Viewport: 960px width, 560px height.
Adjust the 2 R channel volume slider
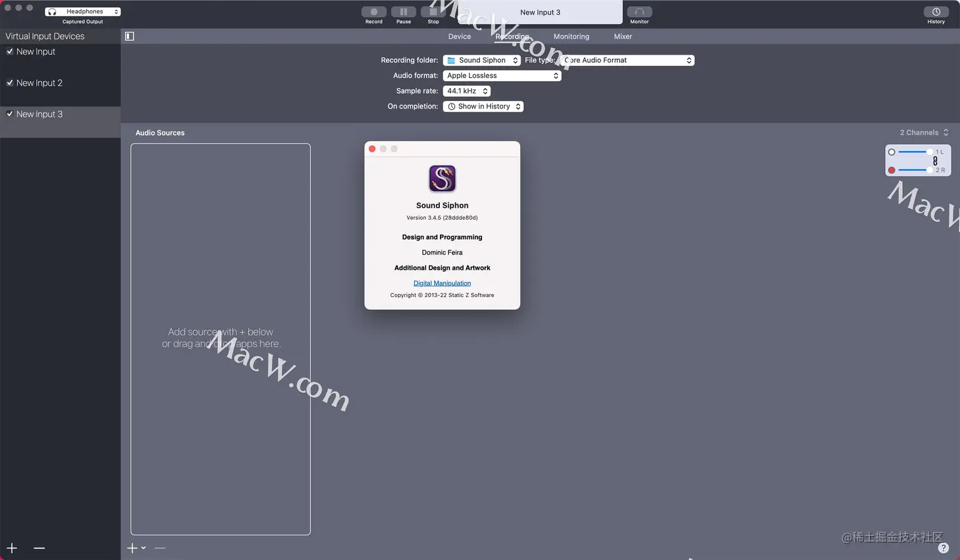(914, 170)
